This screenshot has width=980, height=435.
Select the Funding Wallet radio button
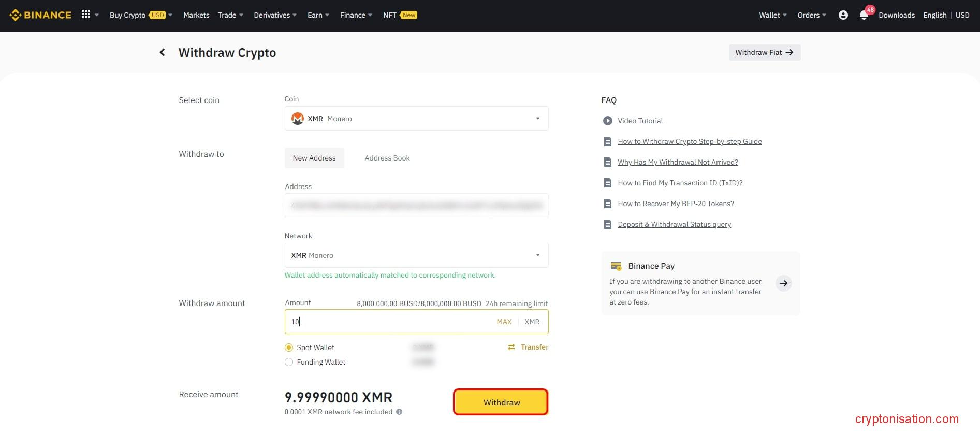[289, 362]
